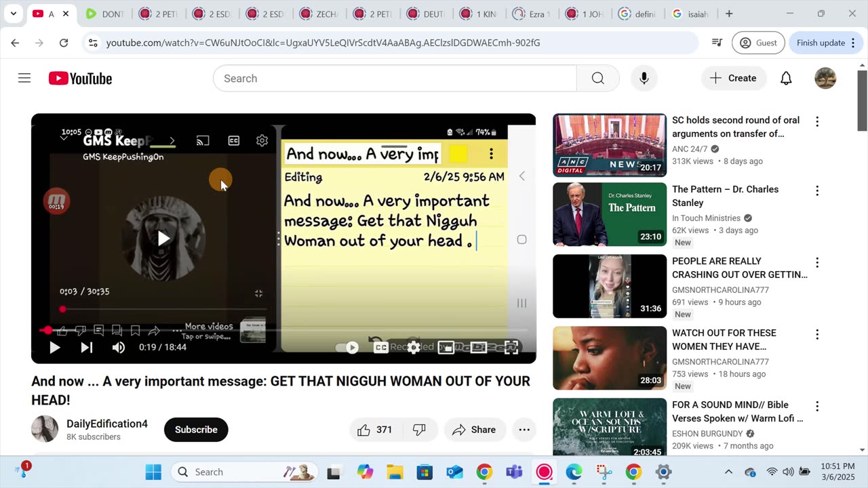Open the Windows Start menu
This screenshot has width=868, height=488.
pyautogui.click(x=153, y=472)
